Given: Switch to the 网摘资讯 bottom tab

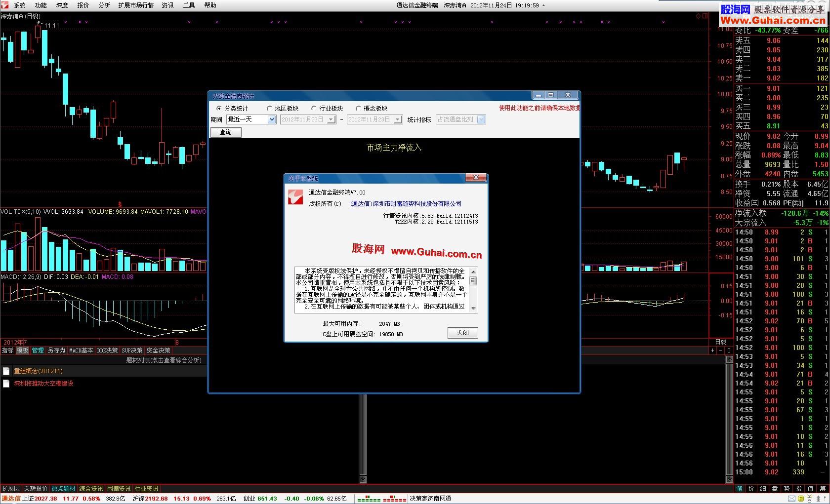Looking at the screenshot, I should pyautogui.click(x=119, y=488).
